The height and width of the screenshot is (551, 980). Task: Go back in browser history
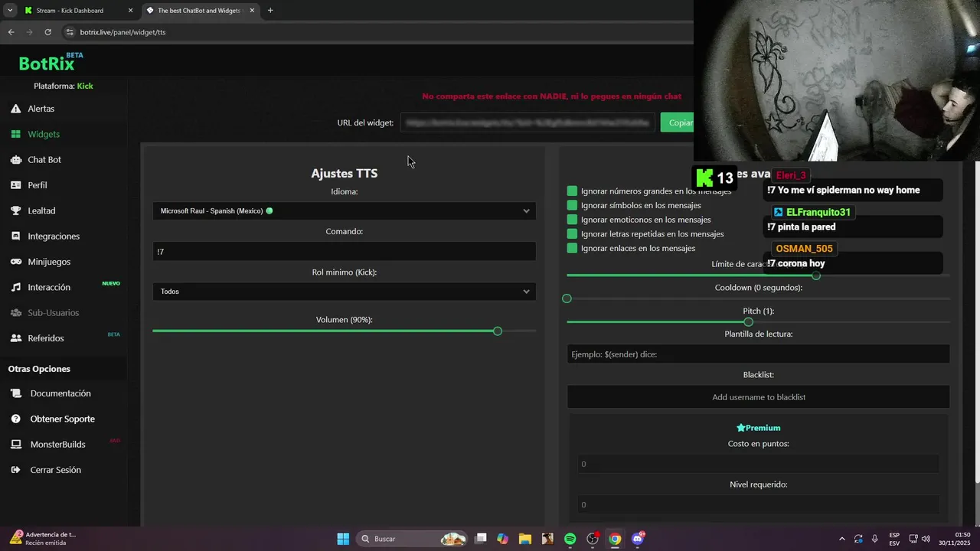11,32
